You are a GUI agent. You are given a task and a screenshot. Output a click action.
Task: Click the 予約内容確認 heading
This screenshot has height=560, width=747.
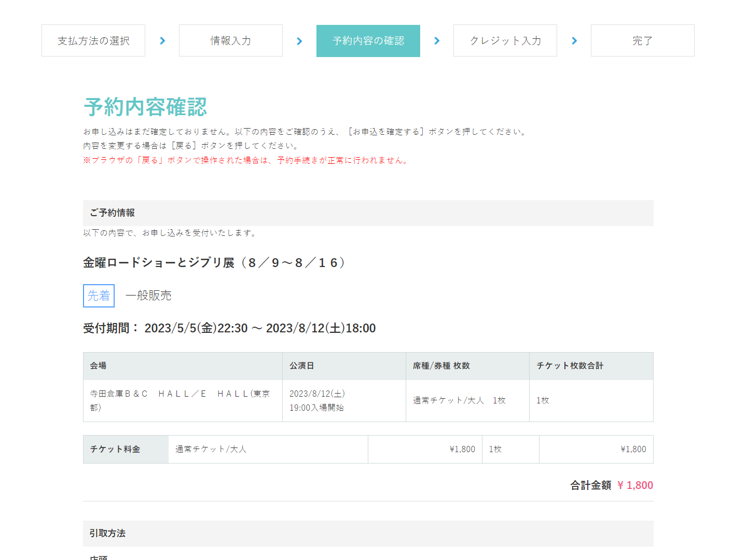(145, 107)
